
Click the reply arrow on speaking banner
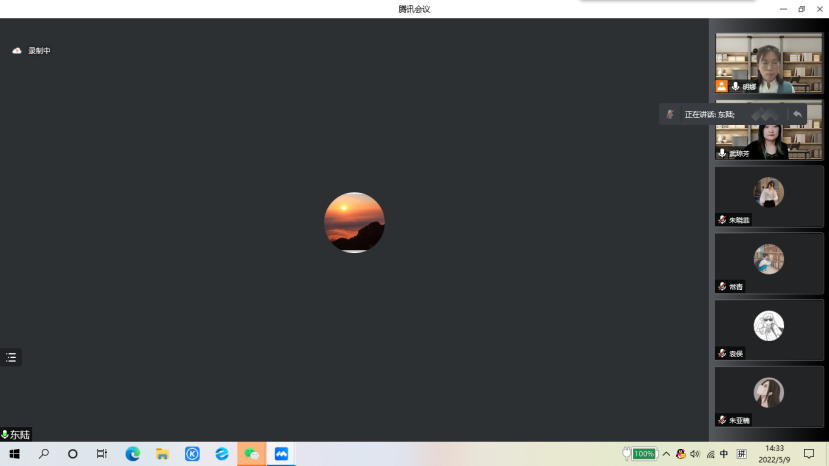coord(797,114)
